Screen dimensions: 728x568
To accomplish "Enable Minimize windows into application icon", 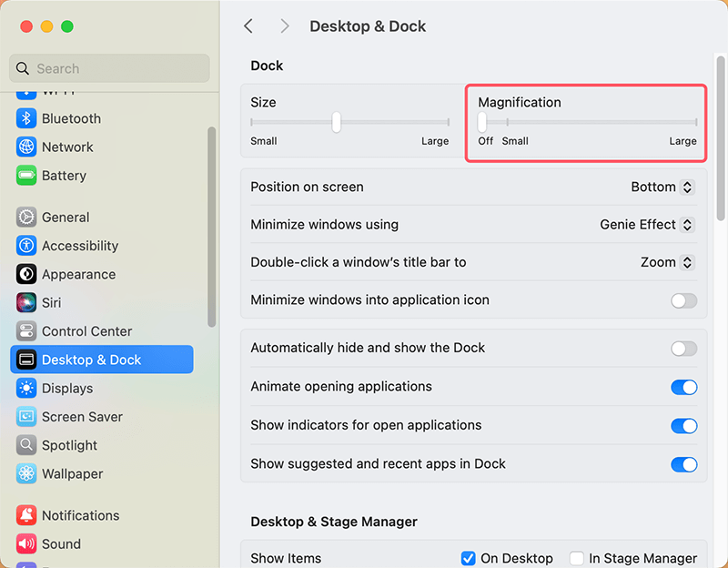I will [683, 300].
